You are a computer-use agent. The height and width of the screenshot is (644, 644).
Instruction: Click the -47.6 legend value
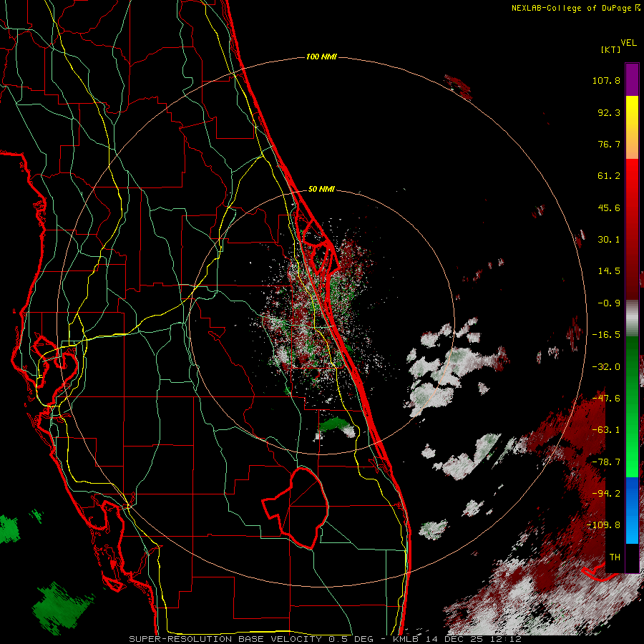(x=606, y=399)
